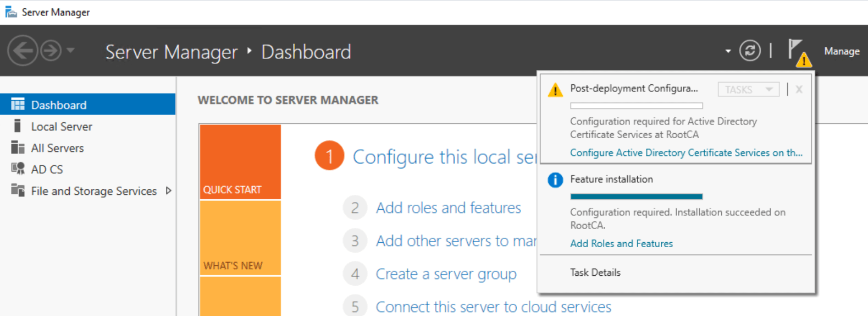Open the TASKS dropdown in notification

pyautogui.click(x=748, y=89)
